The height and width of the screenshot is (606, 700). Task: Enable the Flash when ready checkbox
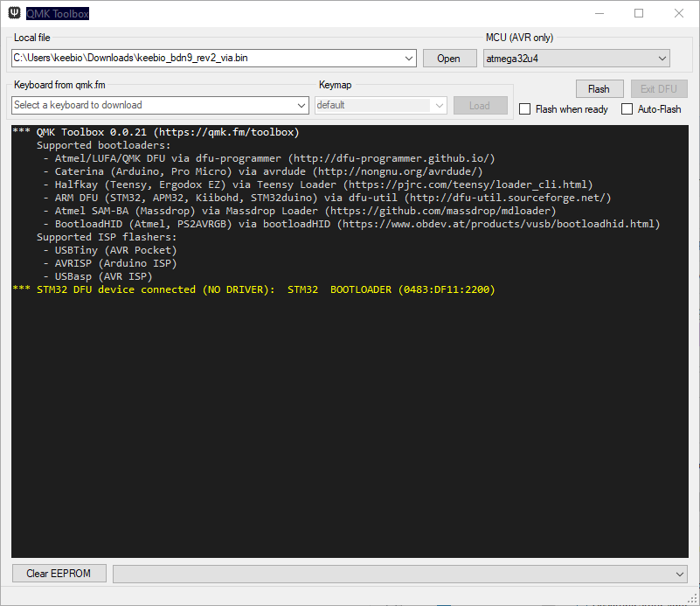(x=525, y=109)
